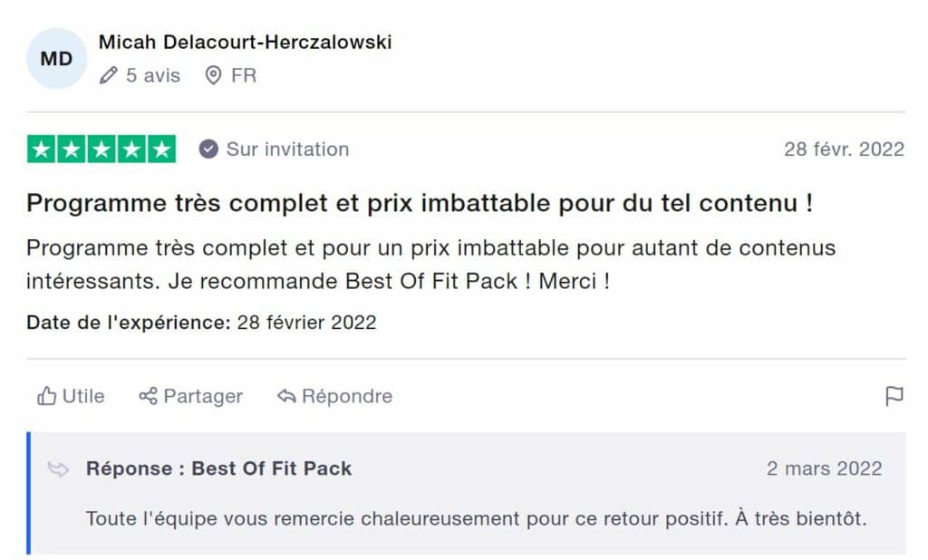Click the 'Sur invitation' label

click(x=287, y=149)
